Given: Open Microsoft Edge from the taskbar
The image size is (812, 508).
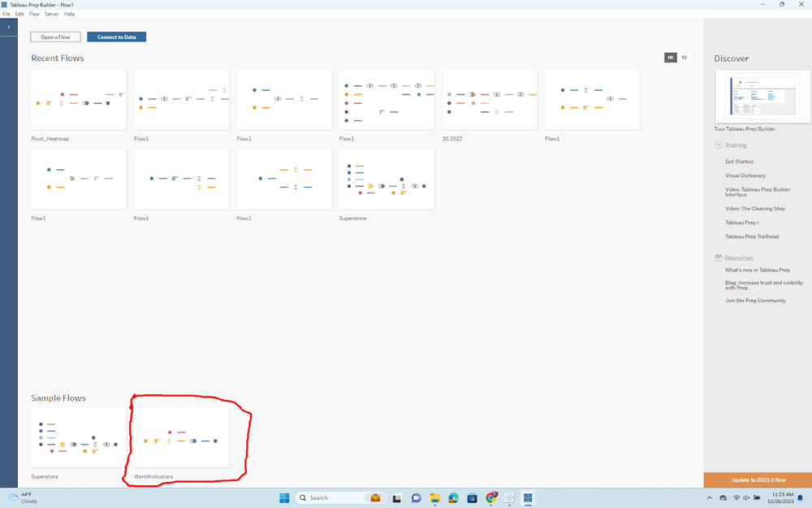Looking at the screenshot, I should [x=454, y=498].
